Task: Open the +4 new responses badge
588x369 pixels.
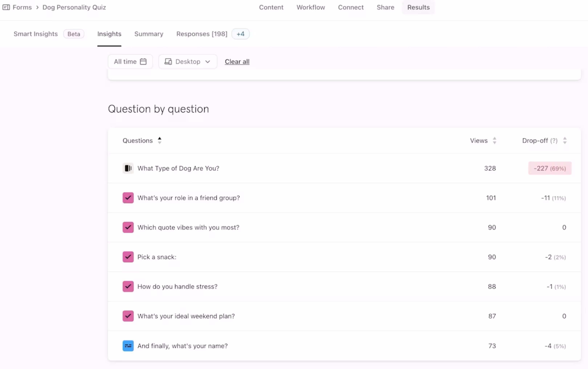Action: point(240,34)
